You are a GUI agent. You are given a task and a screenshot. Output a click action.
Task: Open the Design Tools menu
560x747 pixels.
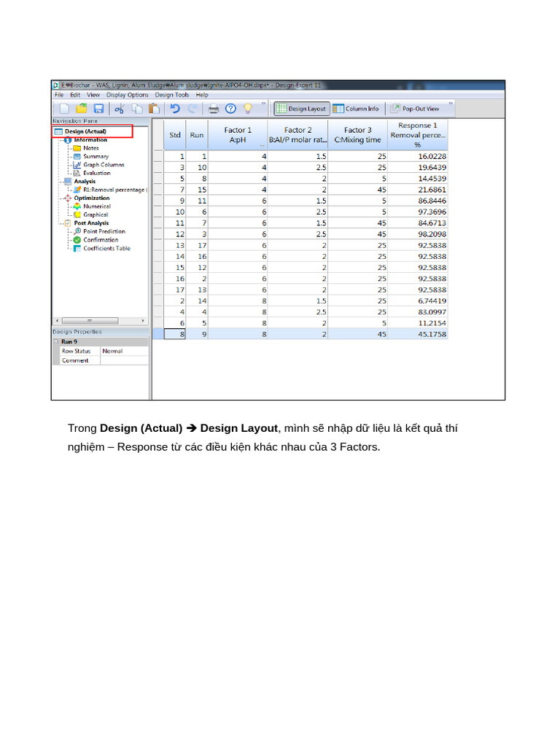pos(172,95)
